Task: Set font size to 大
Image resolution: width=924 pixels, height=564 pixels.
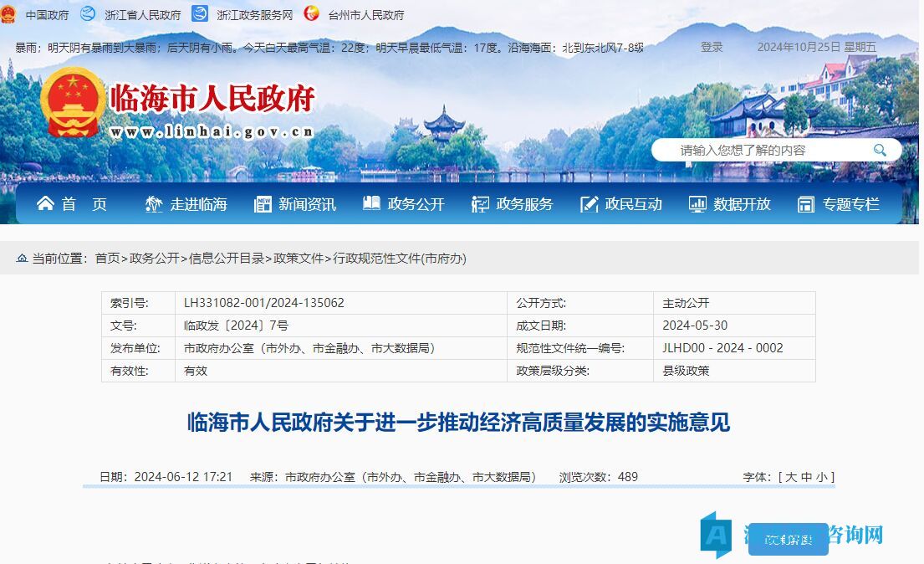Action: click(791, 477)
